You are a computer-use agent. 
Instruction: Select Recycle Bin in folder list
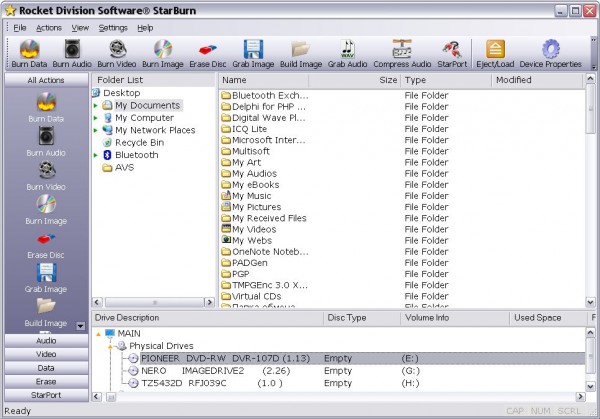click(x=139, y=143)
